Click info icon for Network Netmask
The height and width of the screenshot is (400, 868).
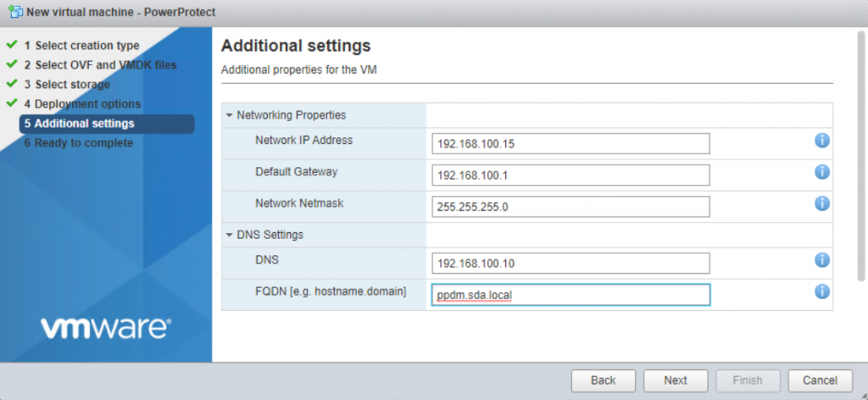pos(821,203)
